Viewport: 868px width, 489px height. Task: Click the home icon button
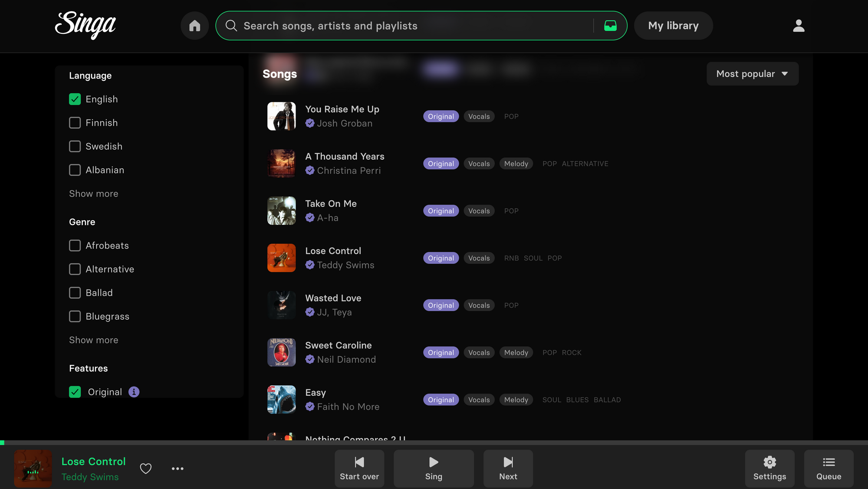(194, 26)
